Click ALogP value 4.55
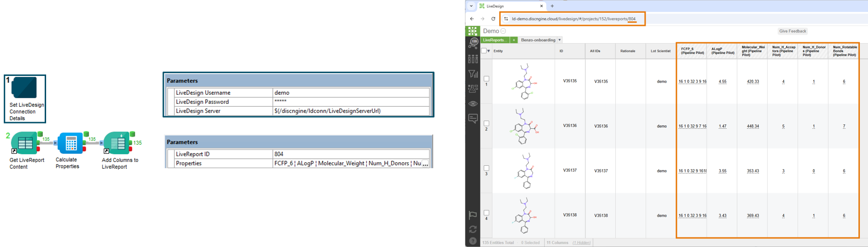This screenshot has width=868, height=247. coord(722,82)
